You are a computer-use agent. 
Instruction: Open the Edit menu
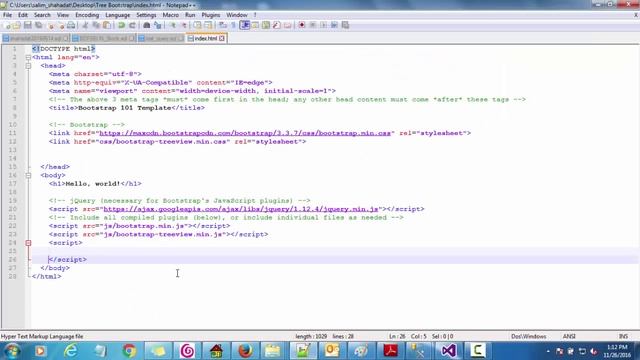pos(23,15)
